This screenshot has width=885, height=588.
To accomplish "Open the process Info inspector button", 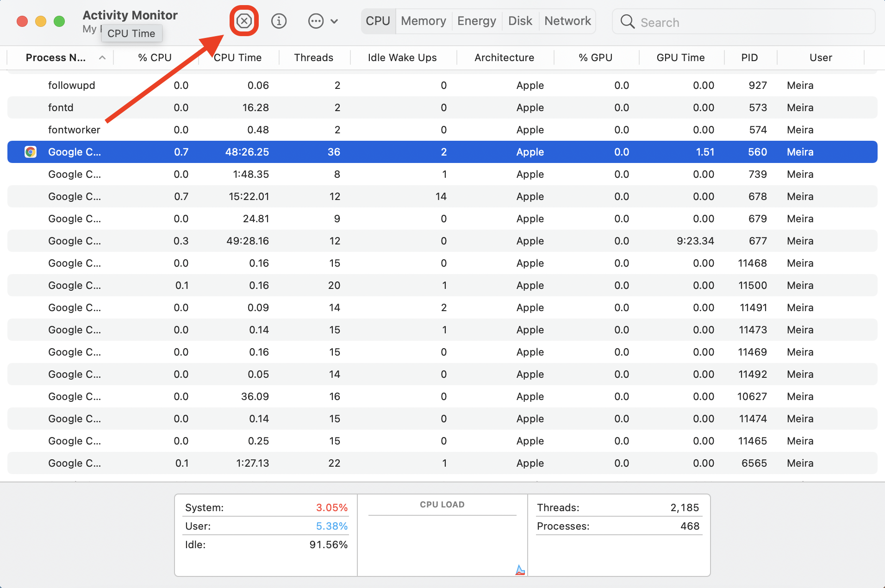I will [x=279, y=21].
